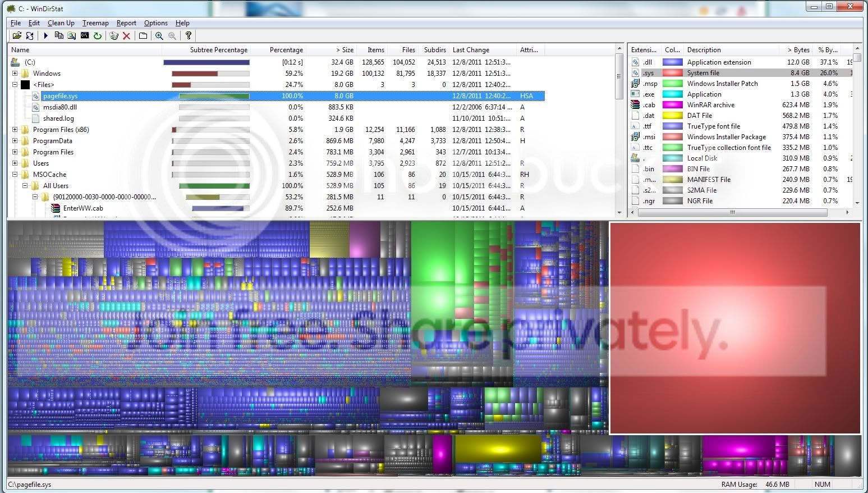Click the msdia80.dll file icon

pyautogui.click(x=36, y=107)
